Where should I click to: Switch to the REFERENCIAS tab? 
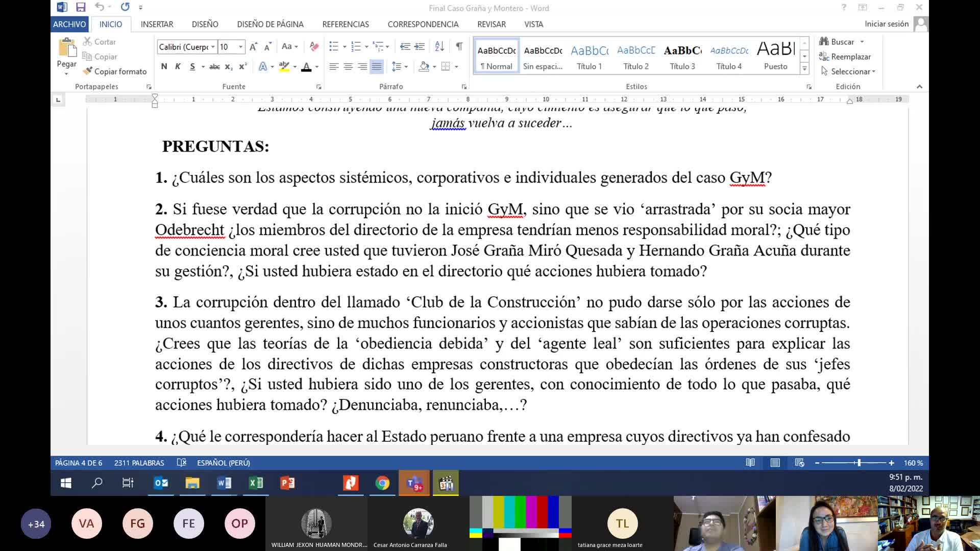346,24
